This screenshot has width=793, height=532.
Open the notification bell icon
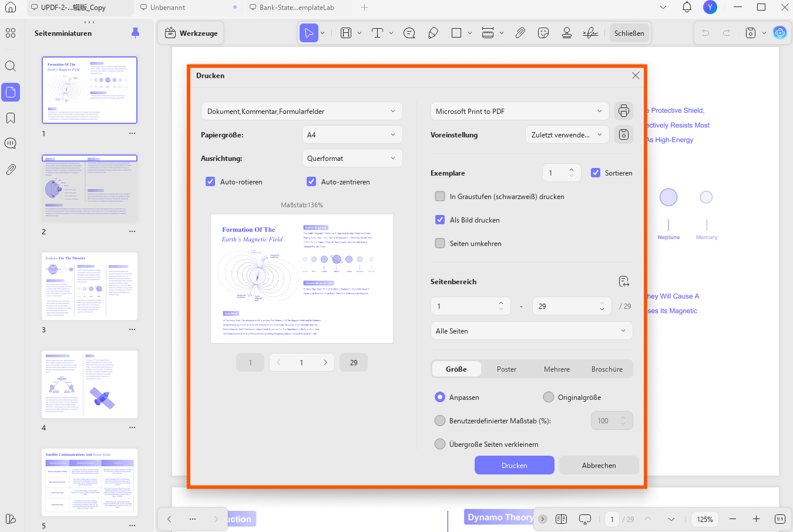(687, 7)
